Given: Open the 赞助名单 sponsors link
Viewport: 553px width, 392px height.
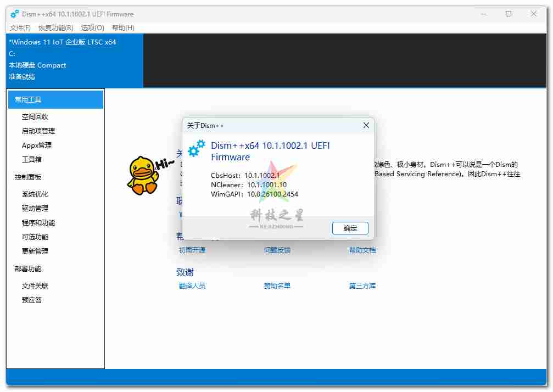Looking at the screenshot, I should [276, 285].
